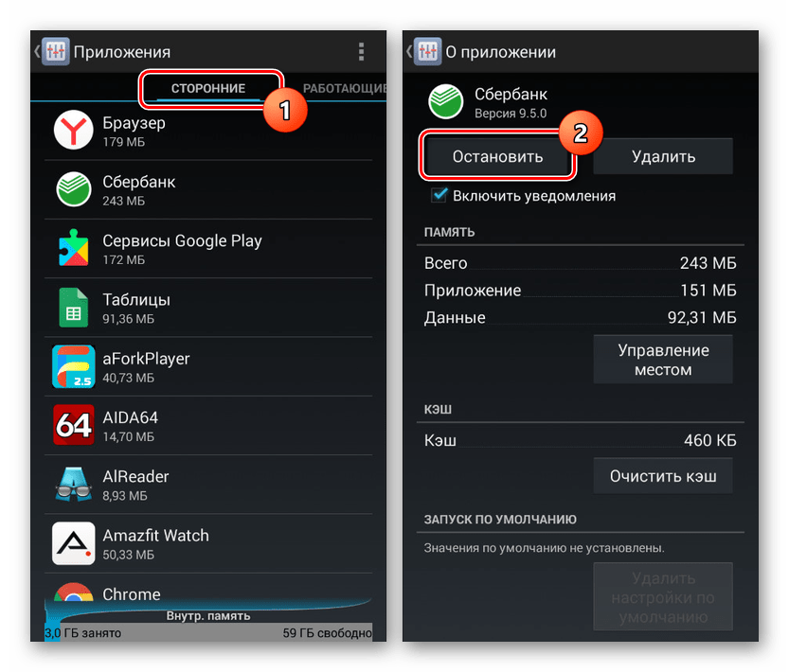Open the AlReader glasses icon
The image size is (789, 672).
74,485
